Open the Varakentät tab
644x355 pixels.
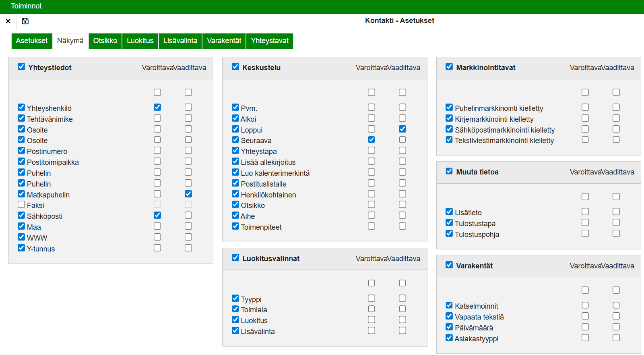pyautogui.click(x=224, y=41)
